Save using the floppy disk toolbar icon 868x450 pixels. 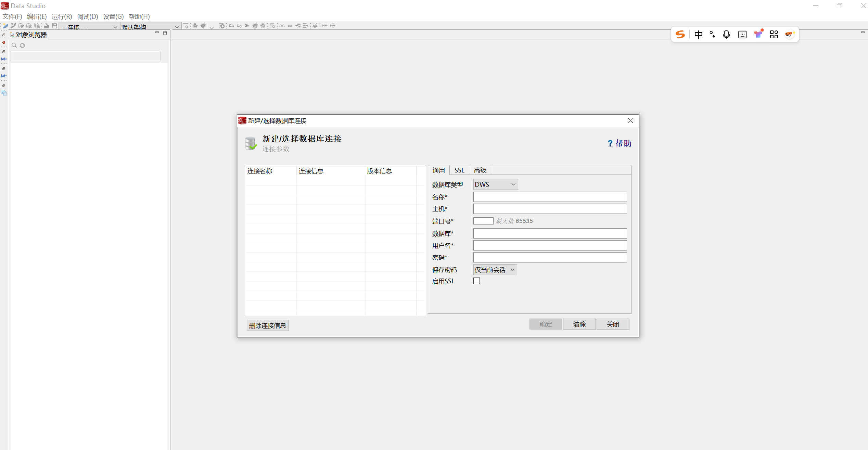[54, 26]
